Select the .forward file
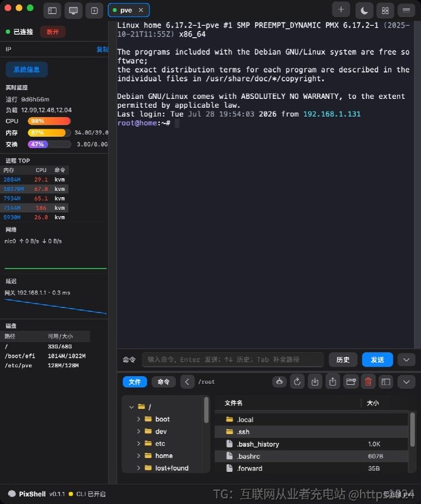Screen dimensions: 421x504 tap(311, 468)
